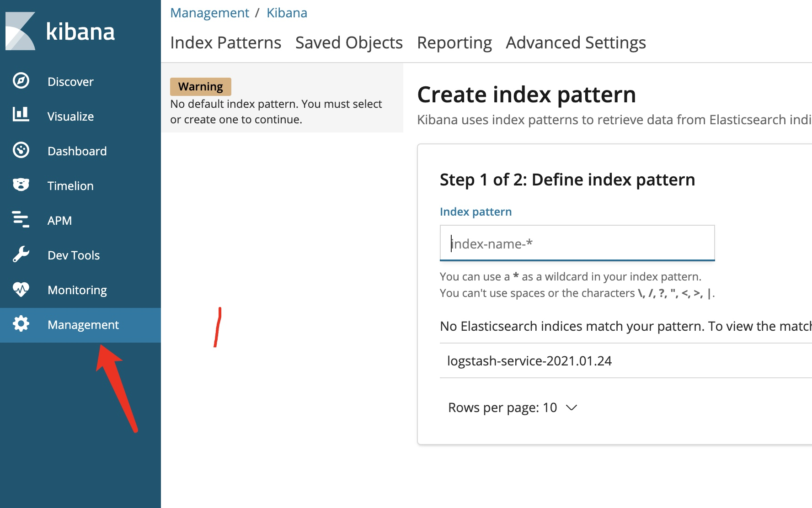Screen dimensions: 812x508
Task: Click the kibana wordmark text
Action: pyautogui.click(x=80, y=32)
